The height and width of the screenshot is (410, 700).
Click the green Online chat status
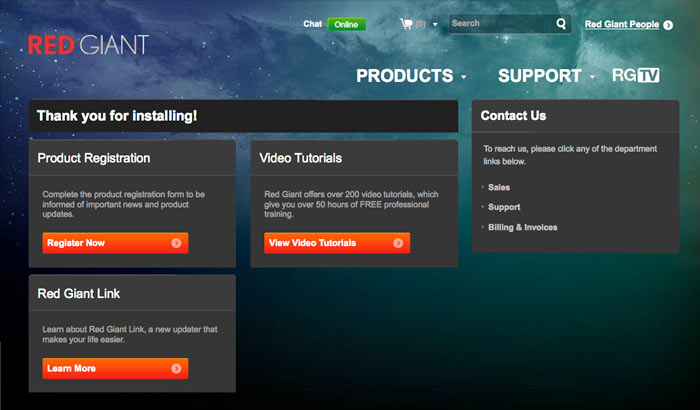(x=346, y=25)
